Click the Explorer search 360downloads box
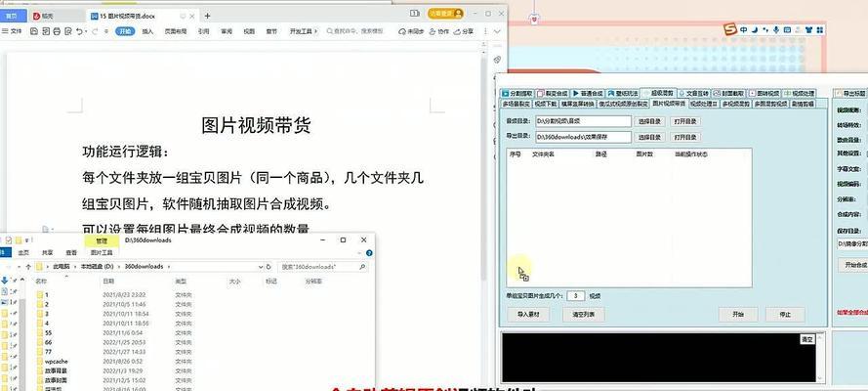Screen dimensions: 868x391 point(323,267)
